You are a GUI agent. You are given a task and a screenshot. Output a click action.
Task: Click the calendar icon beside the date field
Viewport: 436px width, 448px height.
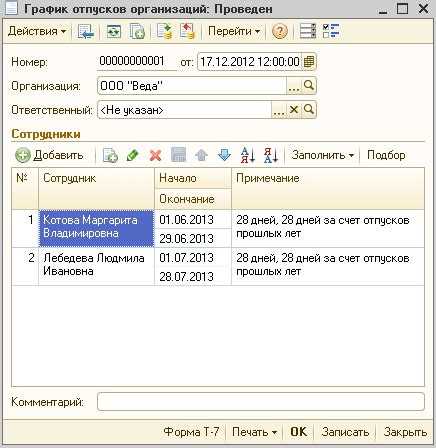(309, 62)
